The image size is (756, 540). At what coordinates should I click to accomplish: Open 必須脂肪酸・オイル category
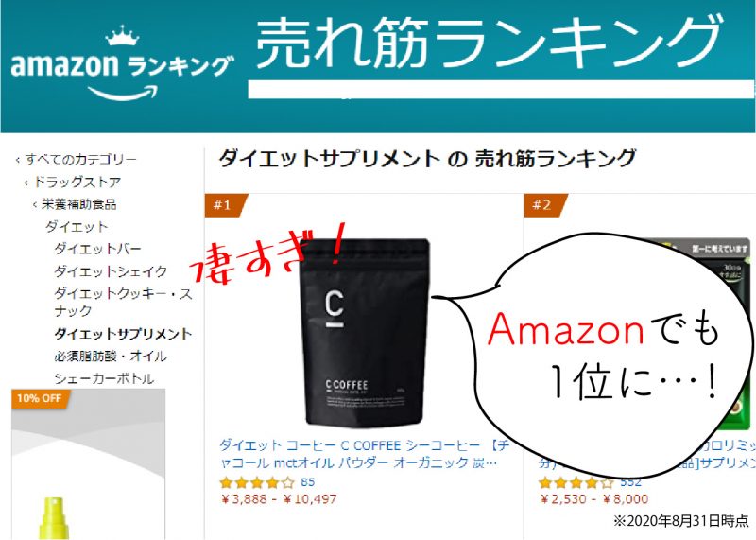pos(111,357)
